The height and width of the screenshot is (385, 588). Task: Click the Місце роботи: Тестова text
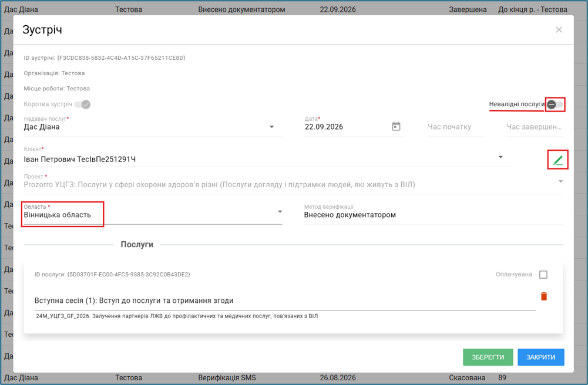click(56, 89)
